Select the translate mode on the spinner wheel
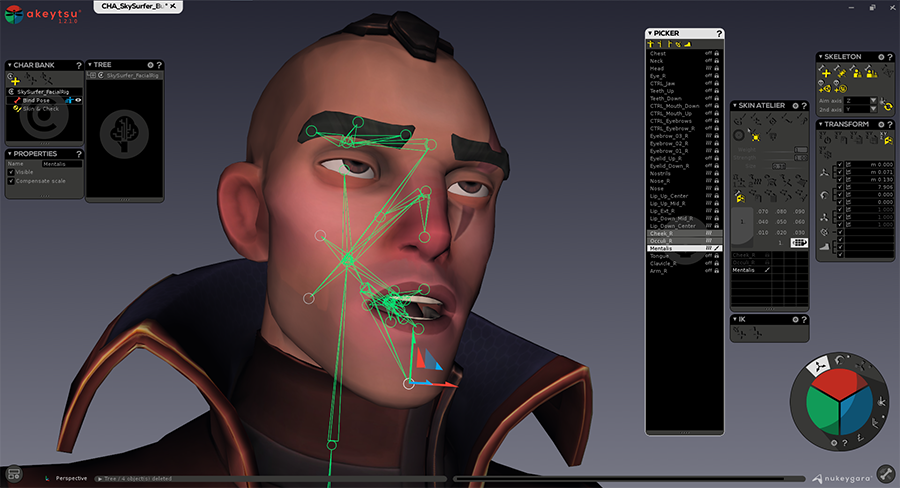Screen dimensions: 900x488 pyautogui.click(x=818, y=366)
